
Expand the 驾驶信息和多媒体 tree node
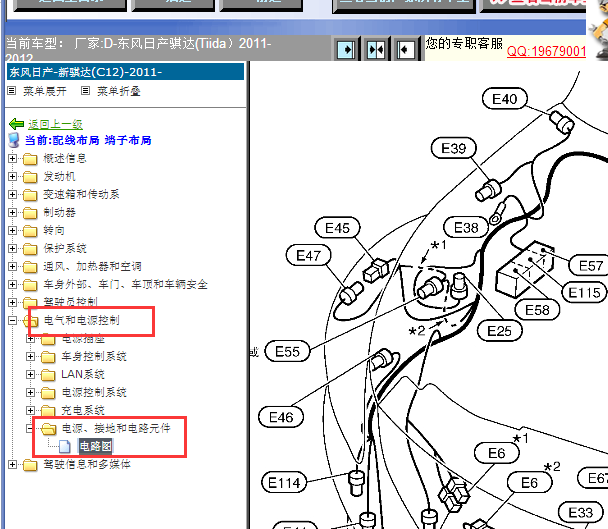[x=13, y=465]
